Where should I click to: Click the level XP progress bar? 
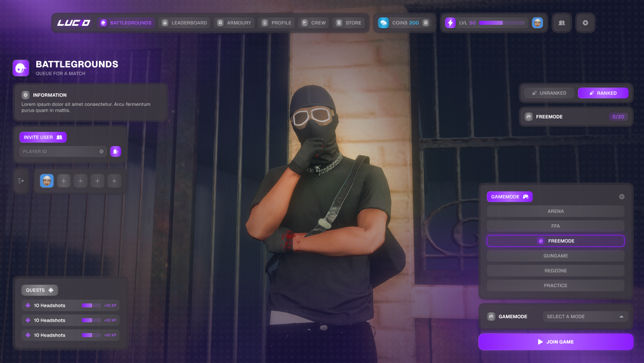[502, 23]
